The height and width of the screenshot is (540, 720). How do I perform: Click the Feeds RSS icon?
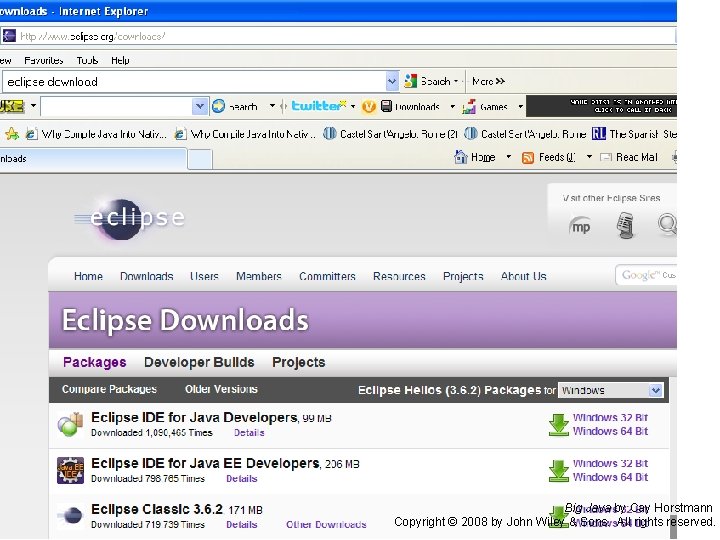click(x=528, y=158)
